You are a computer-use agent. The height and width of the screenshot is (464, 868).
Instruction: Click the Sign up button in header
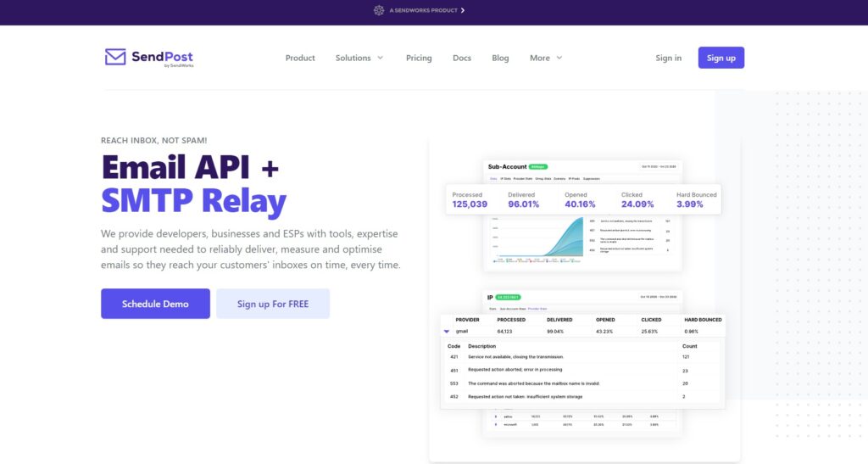tap(721, 58)
